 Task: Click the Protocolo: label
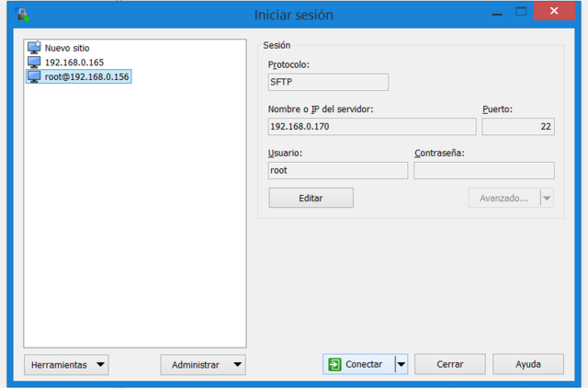288,65
